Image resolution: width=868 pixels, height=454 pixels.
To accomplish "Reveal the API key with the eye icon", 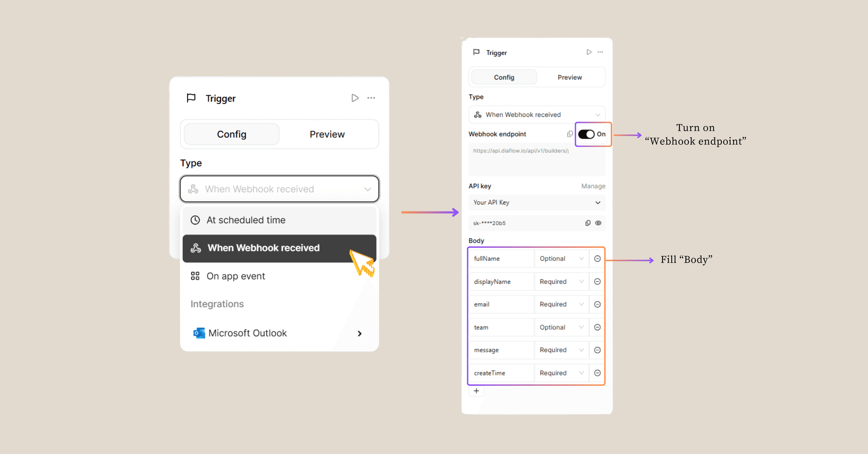I will (x=598, y=223).
